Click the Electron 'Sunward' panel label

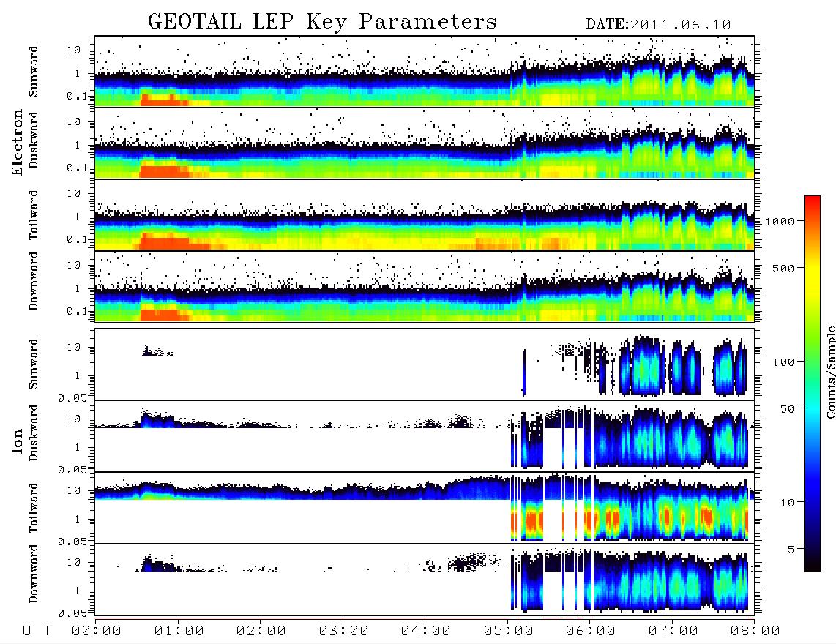click(34, 72)
